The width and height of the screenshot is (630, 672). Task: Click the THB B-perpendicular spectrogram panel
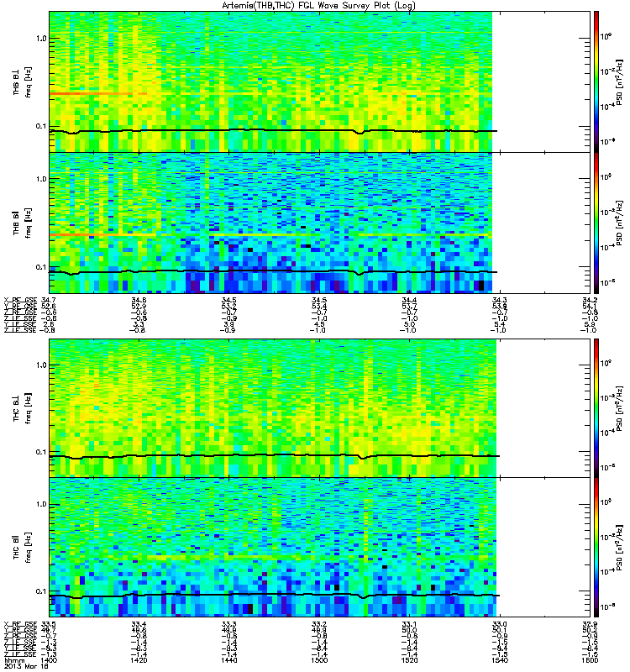click(319, 81)
